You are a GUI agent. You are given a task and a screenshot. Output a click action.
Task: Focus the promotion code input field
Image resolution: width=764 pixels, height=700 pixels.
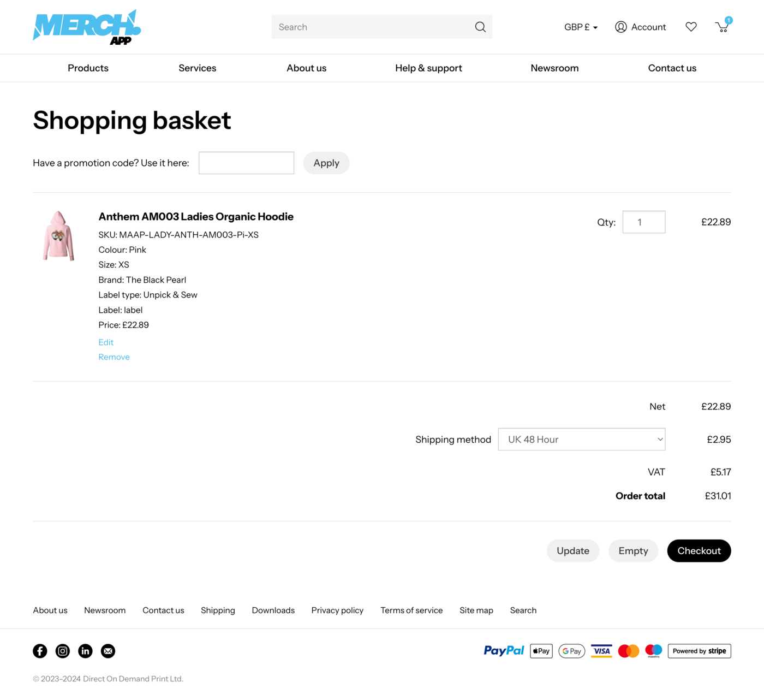[x=246, y=163]
